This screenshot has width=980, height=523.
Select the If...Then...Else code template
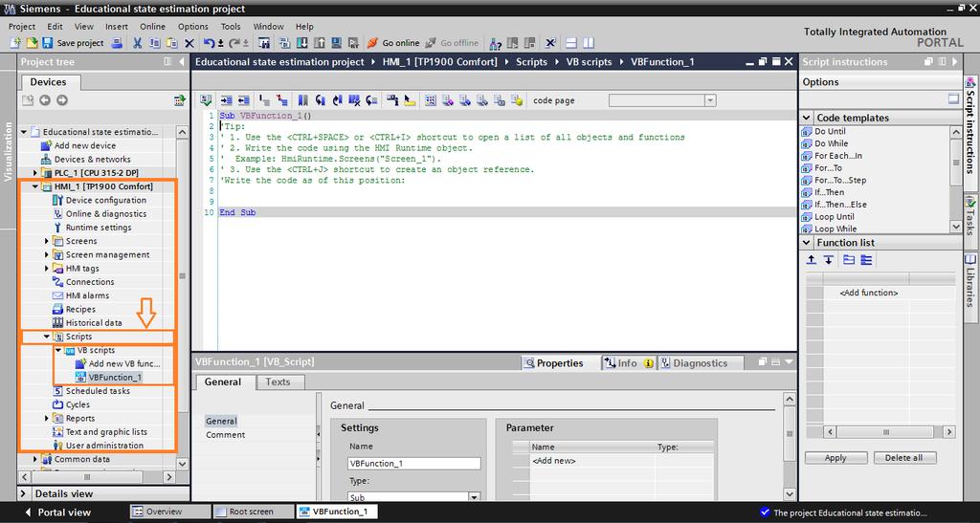(x=840, y=205)
